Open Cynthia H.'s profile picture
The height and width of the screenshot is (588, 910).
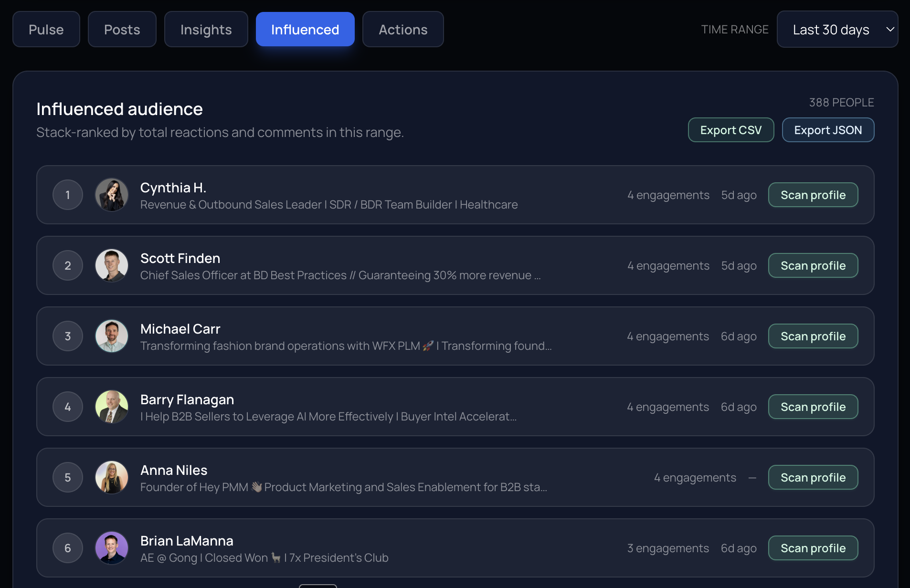[111, 195]
